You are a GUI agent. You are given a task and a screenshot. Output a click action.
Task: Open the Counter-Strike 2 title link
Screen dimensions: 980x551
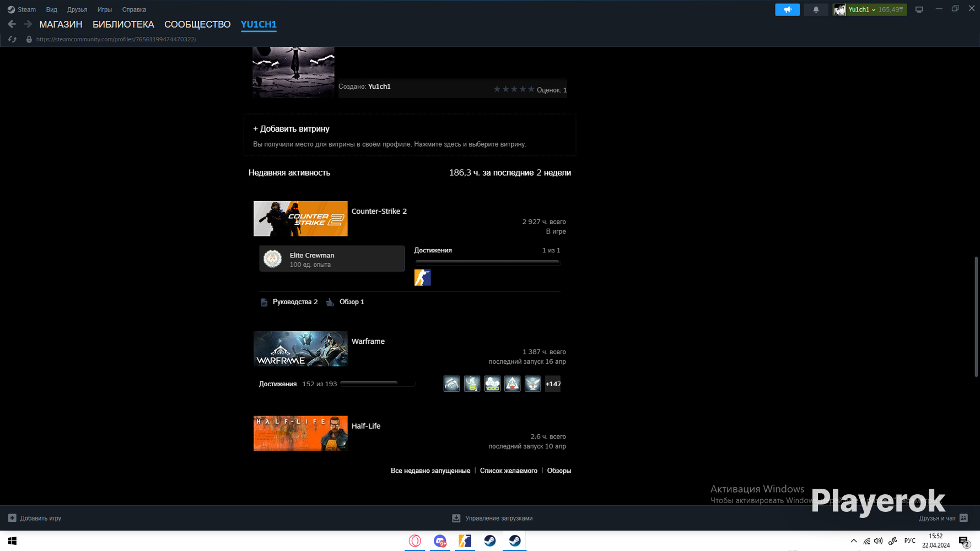[x=379, y=211]
